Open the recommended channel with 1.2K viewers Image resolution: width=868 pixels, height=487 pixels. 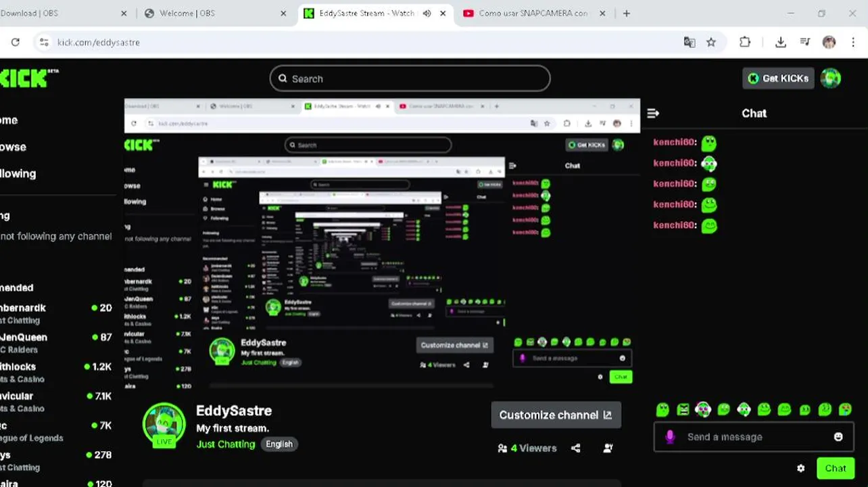[x=56, y=372]
